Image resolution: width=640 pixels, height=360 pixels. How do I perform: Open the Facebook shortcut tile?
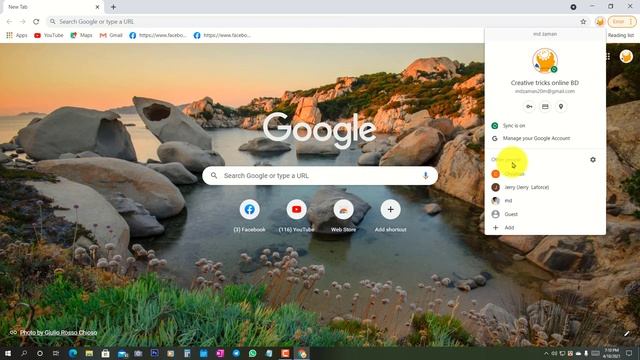tap(249, 216)
